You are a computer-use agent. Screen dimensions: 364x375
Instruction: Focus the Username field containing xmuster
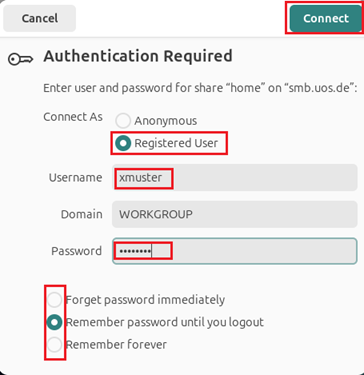click(x=235, y=177)
